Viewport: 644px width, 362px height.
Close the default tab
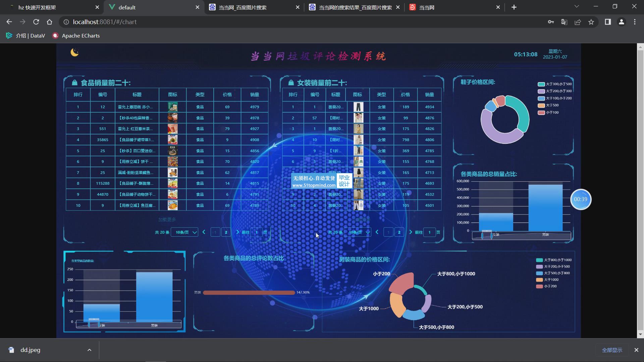(x=198, y=7)
